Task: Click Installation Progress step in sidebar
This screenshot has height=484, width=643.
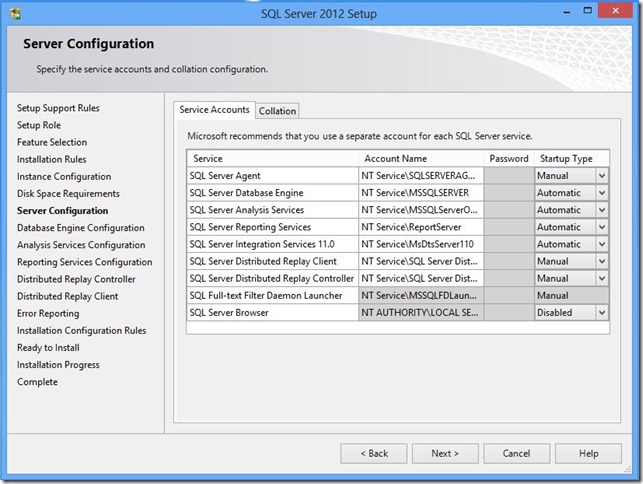Action: tap(58, 365)
